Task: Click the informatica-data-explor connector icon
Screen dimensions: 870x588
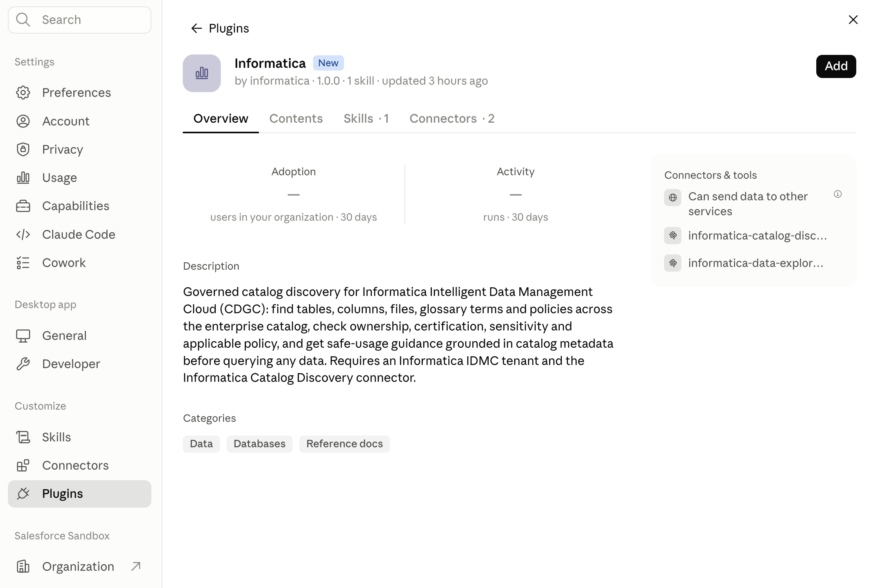Action: (x=673, y=263)
